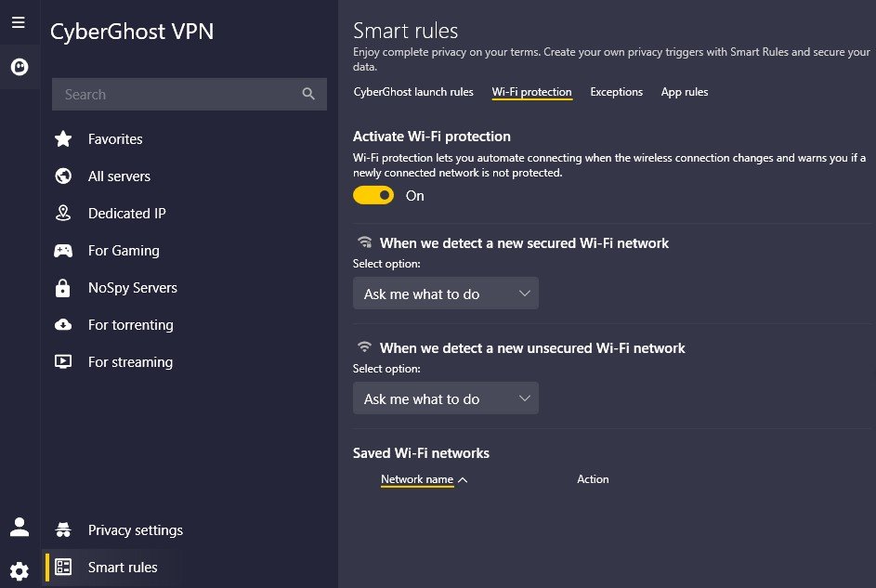Open the App rules tab

pyautogui.click(x=685, y=92)
